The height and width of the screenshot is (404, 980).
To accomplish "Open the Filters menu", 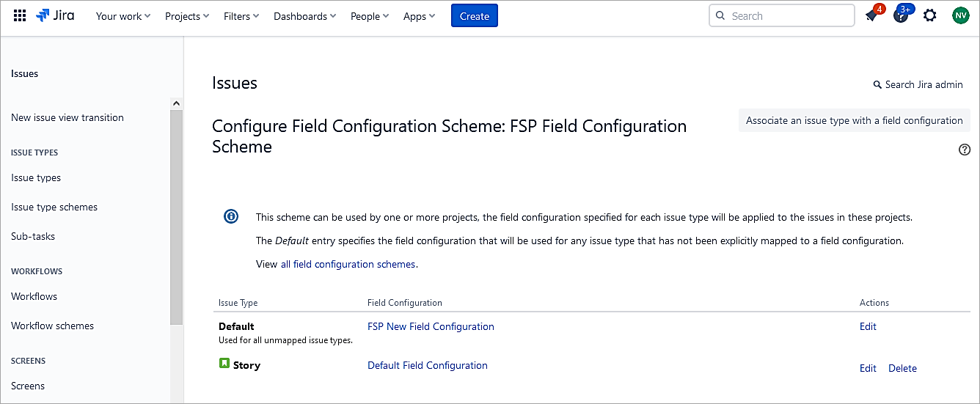I will (241, 16).
